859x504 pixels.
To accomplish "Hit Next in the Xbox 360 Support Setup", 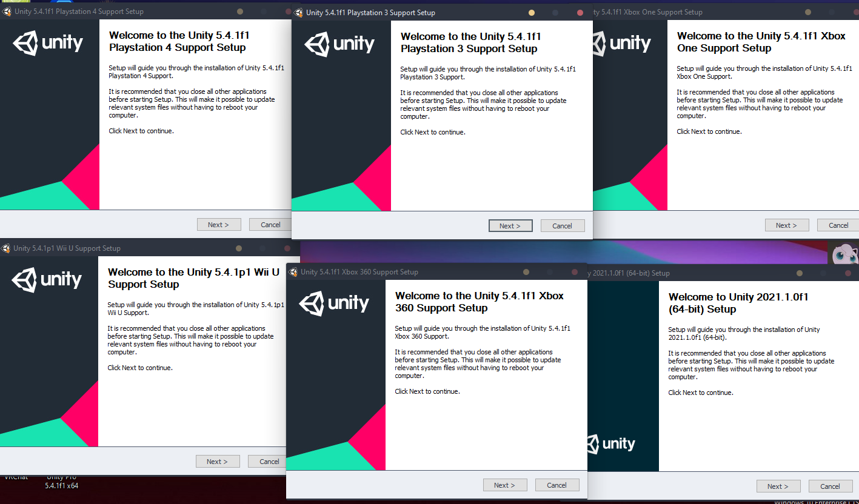I will click(x=505, y=485).
